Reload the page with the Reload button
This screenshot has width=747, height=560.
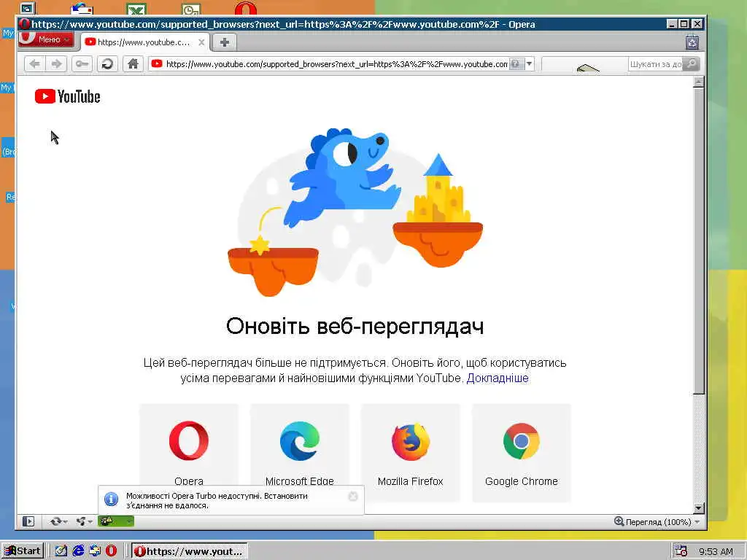[x=107, y=64]
